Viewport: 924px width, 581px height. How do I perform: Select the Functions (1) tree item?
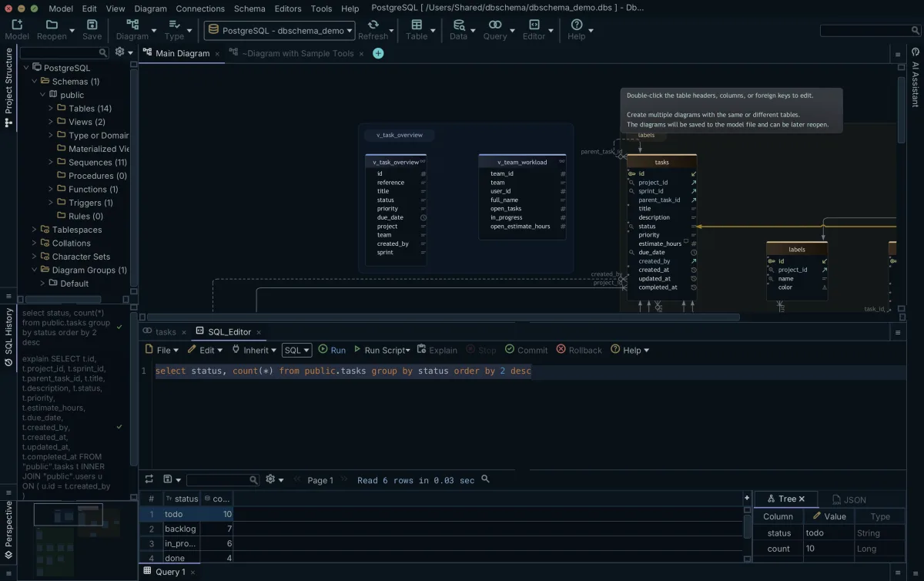(93, 190)
